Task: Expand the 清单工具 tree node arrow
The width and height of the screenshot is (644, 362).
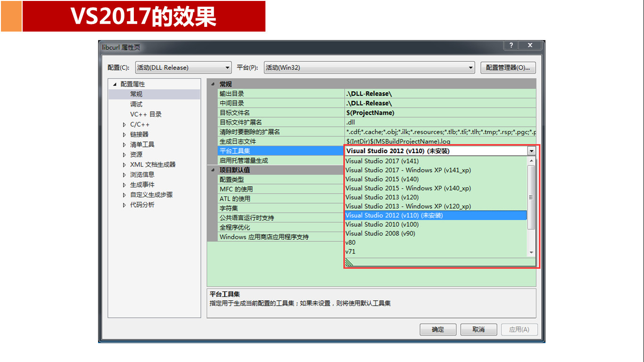Action: [124, 145]
